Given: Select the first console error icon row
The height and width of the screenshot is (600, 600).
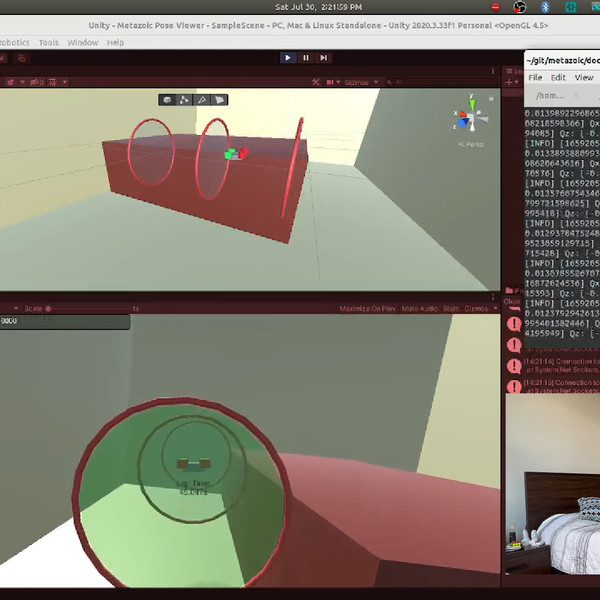Looking at the screenshot, I should (514, 324).
